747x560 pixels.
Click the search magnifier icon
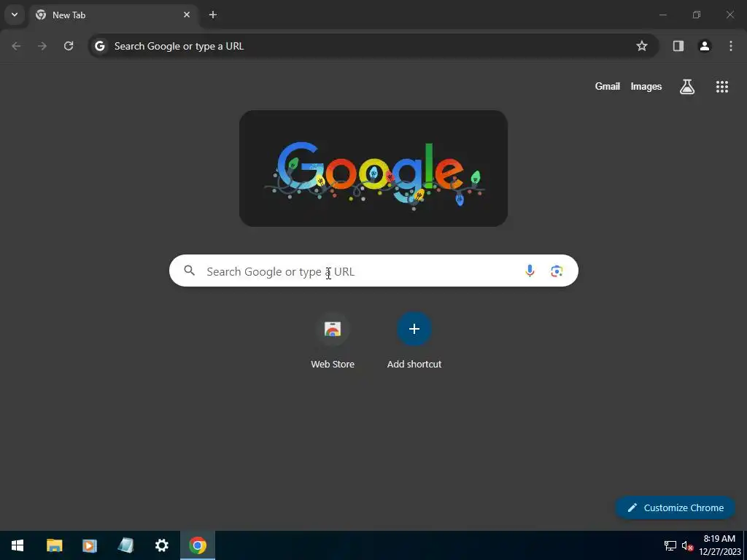pos(190,271)
